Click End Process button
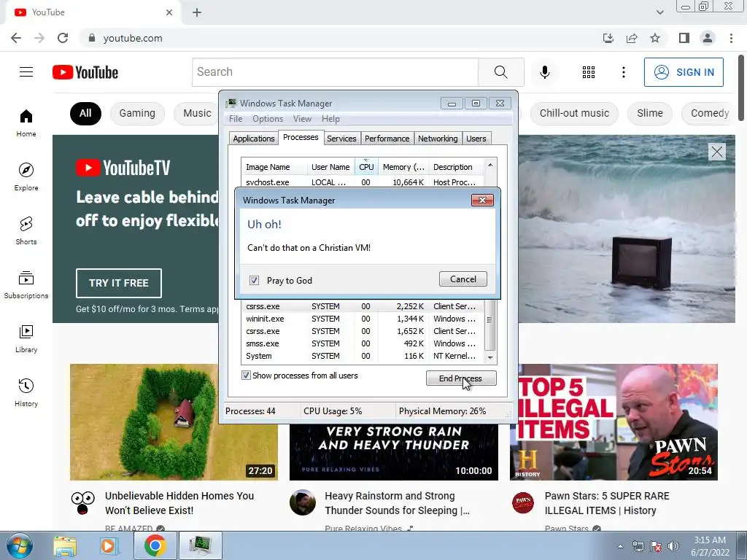The width and height of the screenshot is (747, 560). tap(461, 378)
